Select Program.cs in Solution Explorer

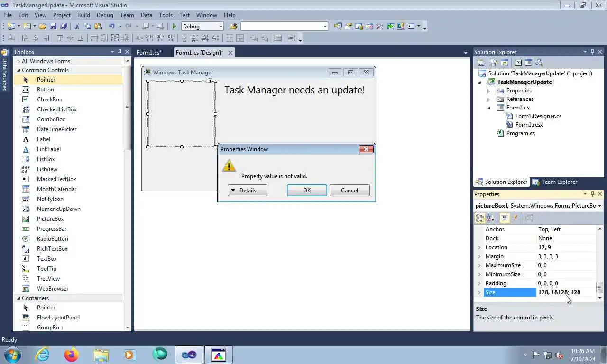[520, 133]
